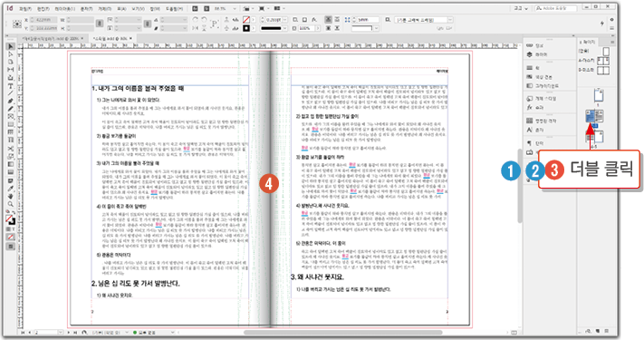Viewport: 644px width, 340px height.
Task: Open view options dropdown in menu bar
Action: [x=247, y=9]
